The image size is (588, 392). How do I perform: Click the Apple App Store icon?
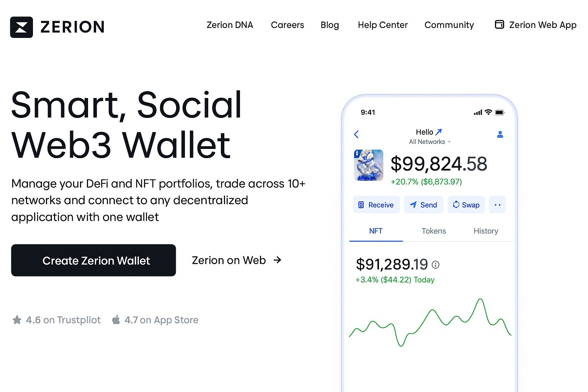pos(116,320)
